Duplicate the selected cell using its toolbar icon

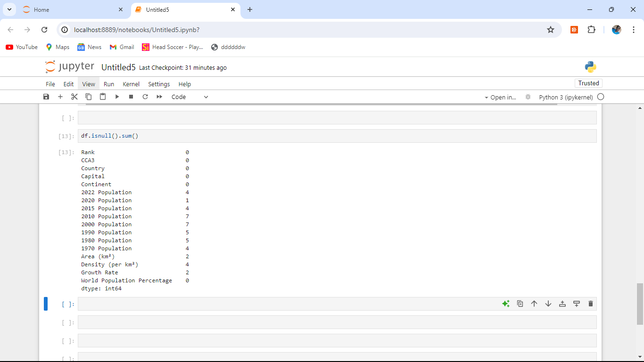click(x=520, y=304)
